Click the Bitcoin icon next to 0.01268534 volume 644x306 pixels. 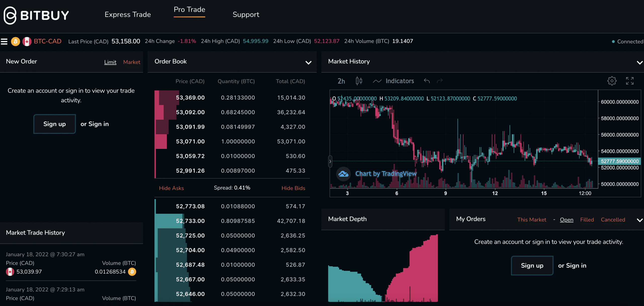(132, 272)
